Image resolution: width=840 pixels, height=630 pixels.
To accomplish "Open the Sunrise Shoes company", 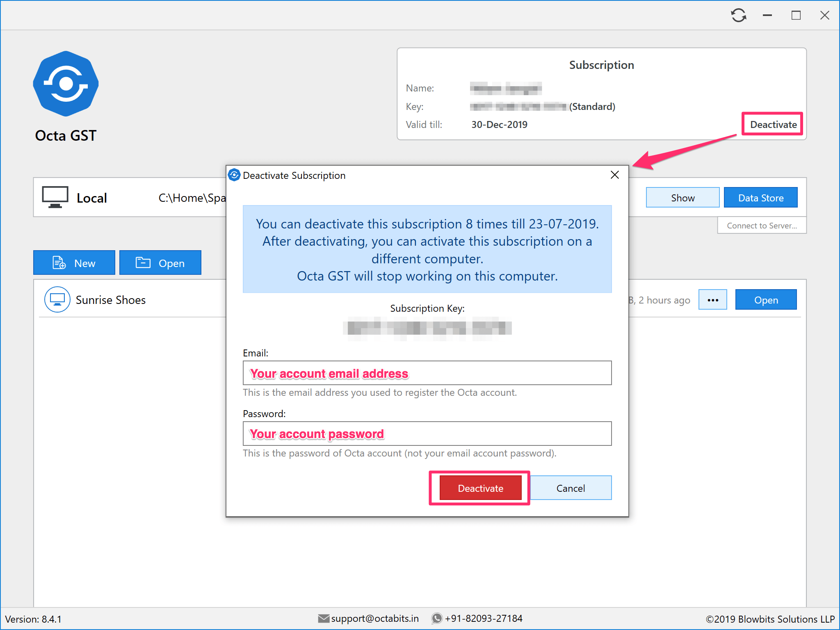I will click(x=765, y=300).
